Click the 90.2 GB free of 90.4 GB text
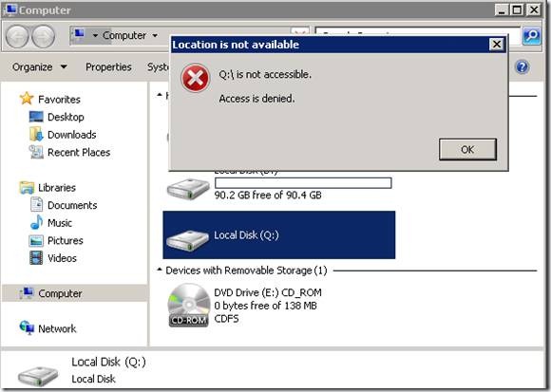This screenshot has height=392, width=551. pyautogui.click(x=268, y=196)
